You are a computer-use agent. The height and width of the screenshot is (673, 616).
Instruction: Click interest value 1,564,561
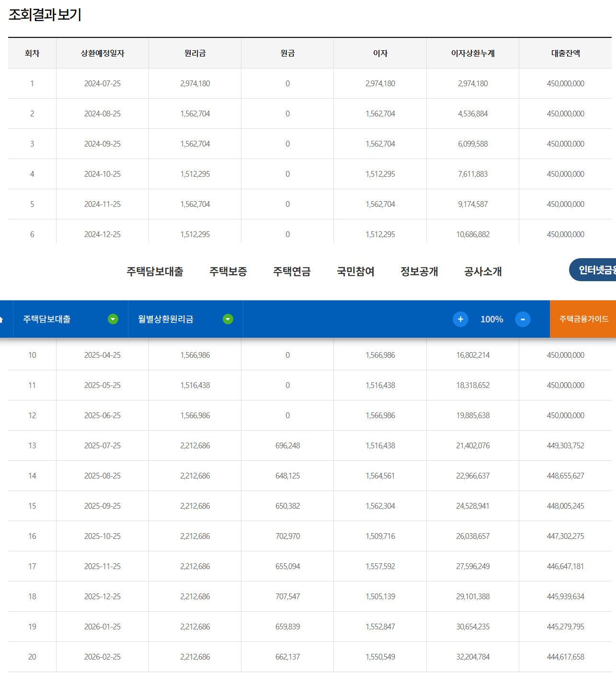coord(380,476)
